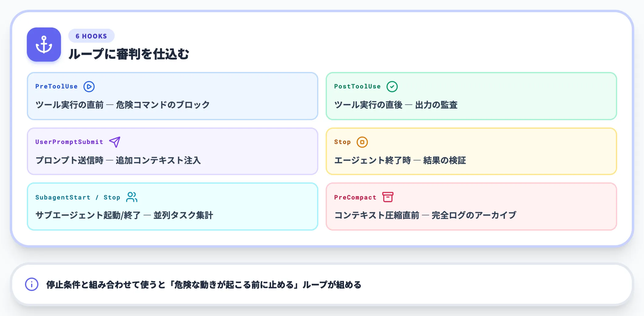
Task: Click the check-circle icon beside PostToolUse
Action: (392, 87)
